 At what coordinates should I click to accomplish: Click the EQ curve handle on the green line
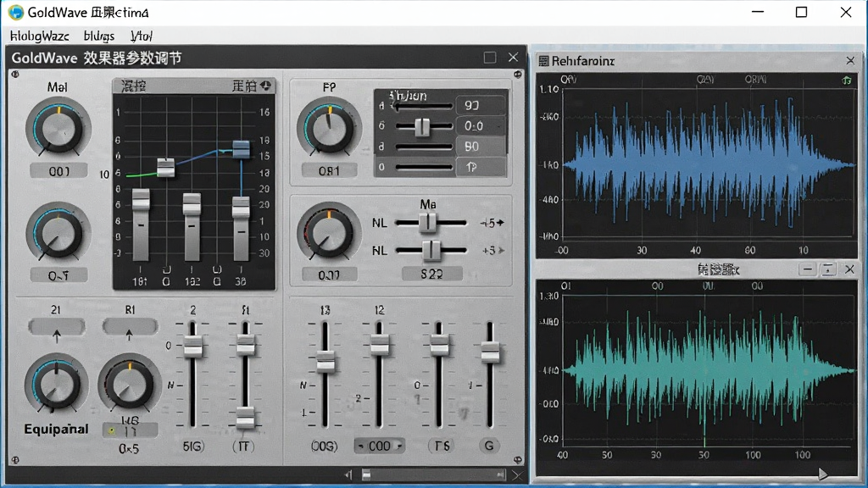coord(165,167)
